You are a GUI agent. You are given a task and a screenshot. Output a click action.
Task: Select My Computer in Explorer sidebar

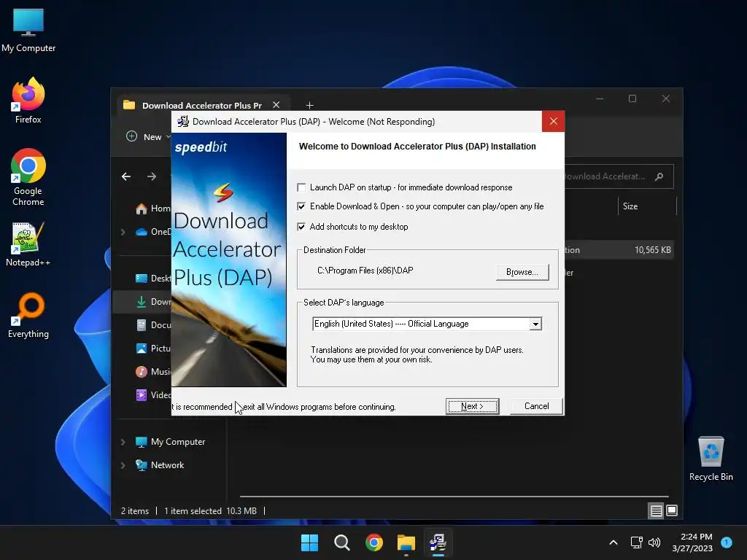[x=170, y=442]
